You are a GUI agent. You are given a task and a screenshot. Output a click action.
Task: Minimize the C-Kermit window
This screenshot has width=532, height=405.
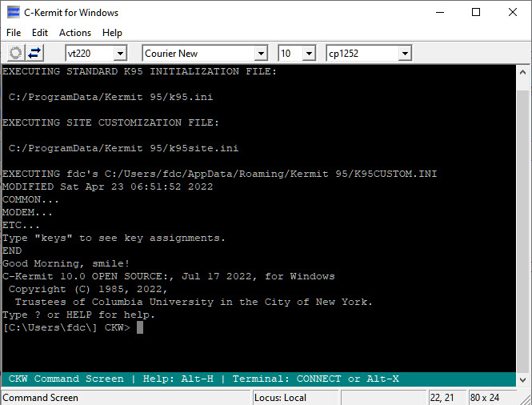(440, 12)
